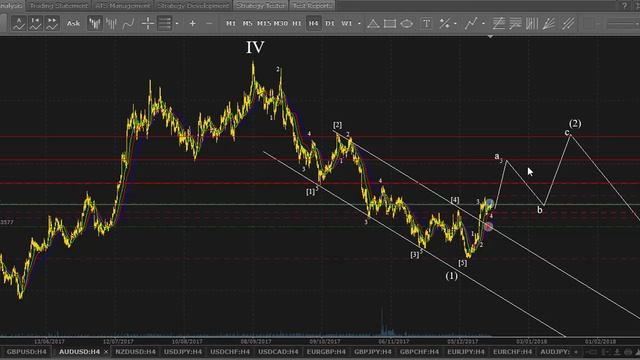Viewport: 640px width, 360px height.
Task: Switch to bar chart type
Action: pos(111,23)
